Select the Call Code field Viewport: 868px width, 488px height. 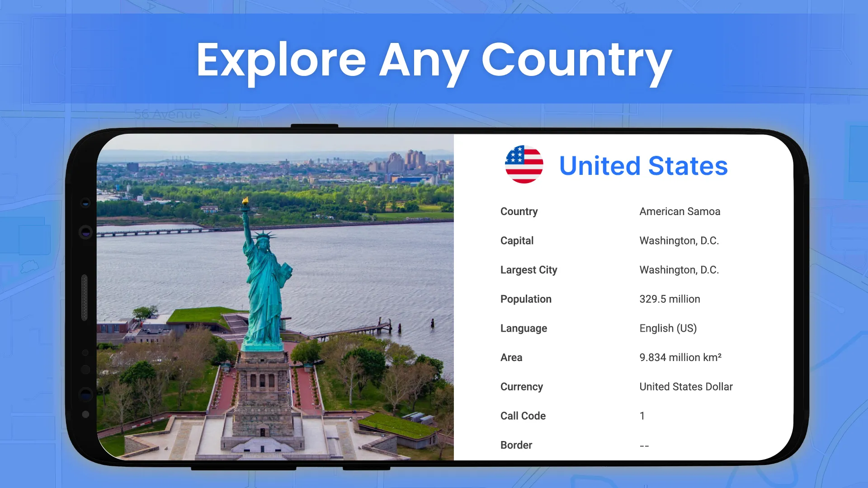coord(524,416)
